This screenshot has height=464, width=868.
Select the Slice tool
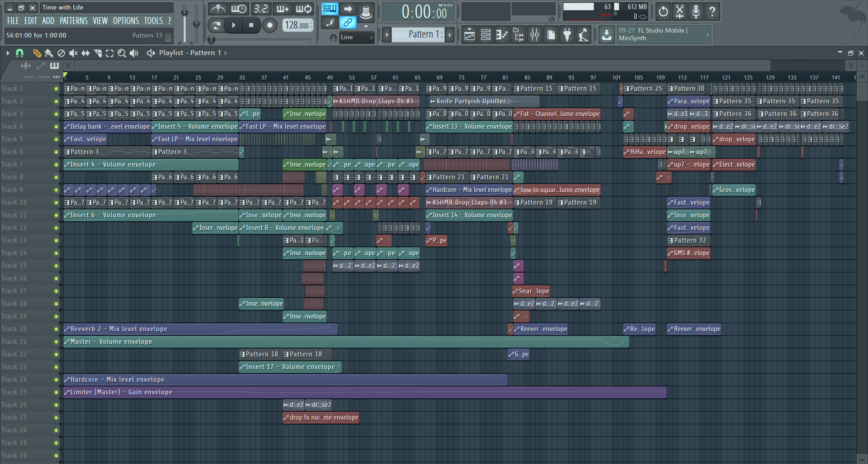tap(98, 53)
